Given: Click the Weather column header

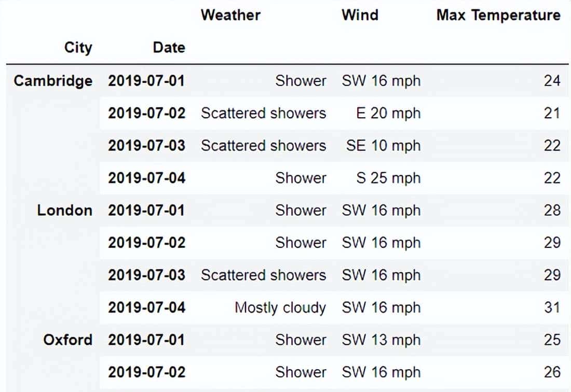Looking at the screenshot, I should click(230, 15).
